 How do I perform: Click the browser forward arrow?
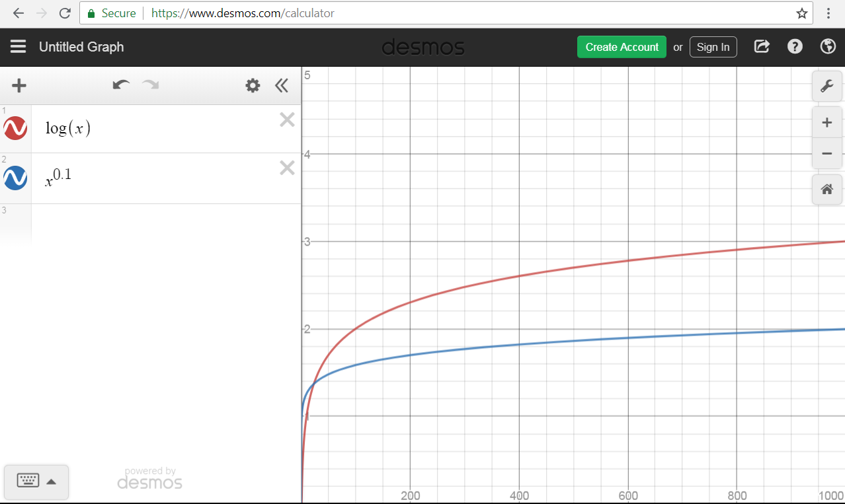(41, 13)
